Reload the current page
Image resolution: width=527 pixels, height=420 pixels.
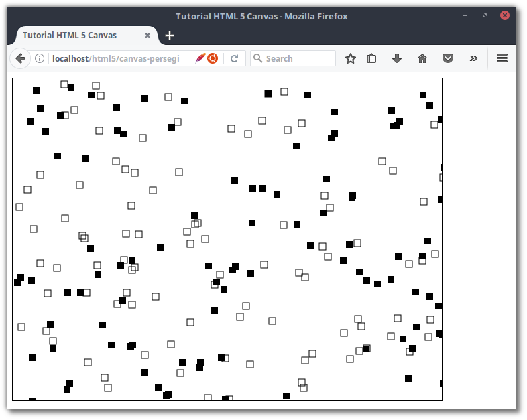point(235,59)
